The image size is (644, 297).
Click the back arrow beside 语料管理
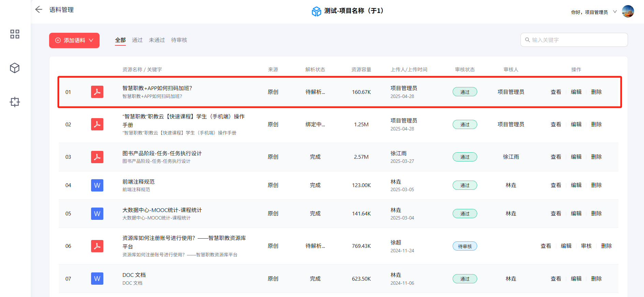coord(39,10)
